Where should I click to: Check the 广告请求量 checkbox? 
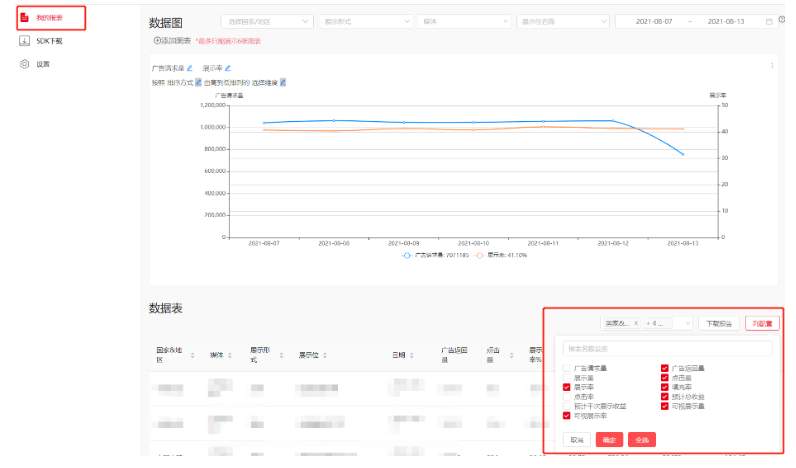coord(567,368)
